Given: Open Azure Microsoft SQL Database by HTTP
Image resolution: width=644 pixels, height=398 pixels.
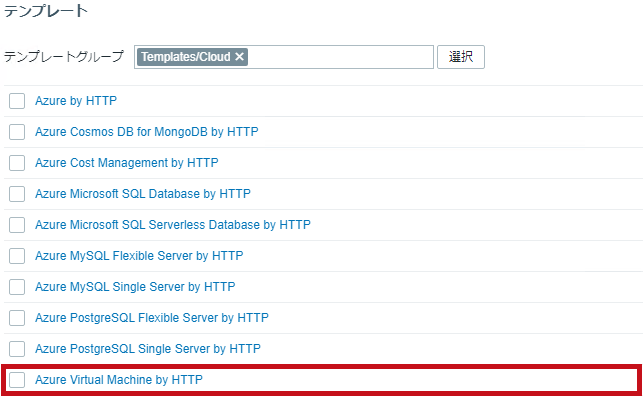Looking at the screenshot, I should click(143, 194).
